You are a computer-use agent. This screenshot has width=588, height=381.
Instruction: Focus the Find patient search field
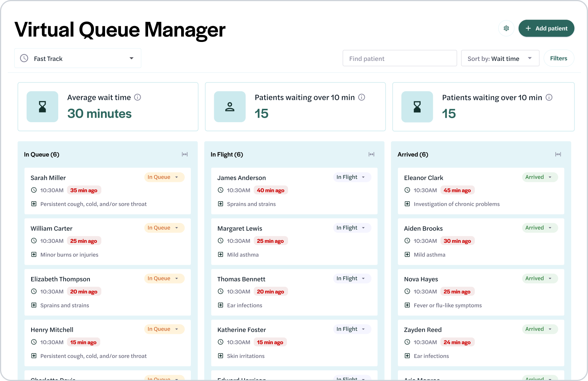coord(400,58)
